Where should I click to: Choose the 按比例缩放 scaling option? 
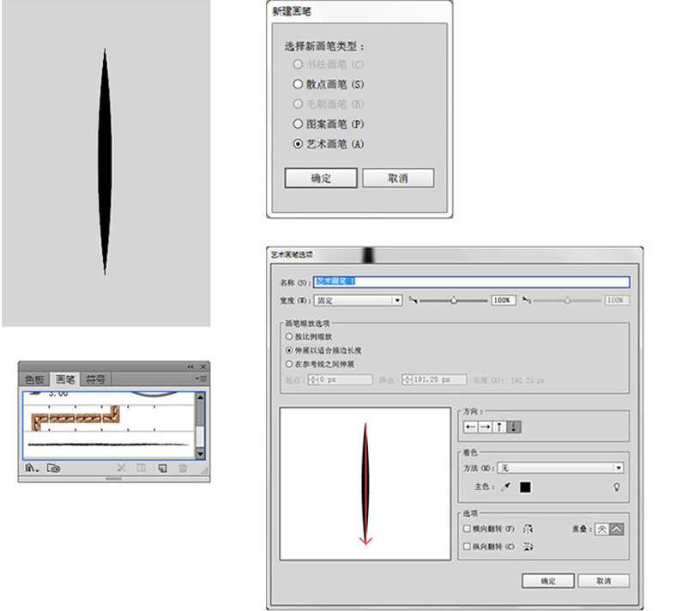pos(288,337)
